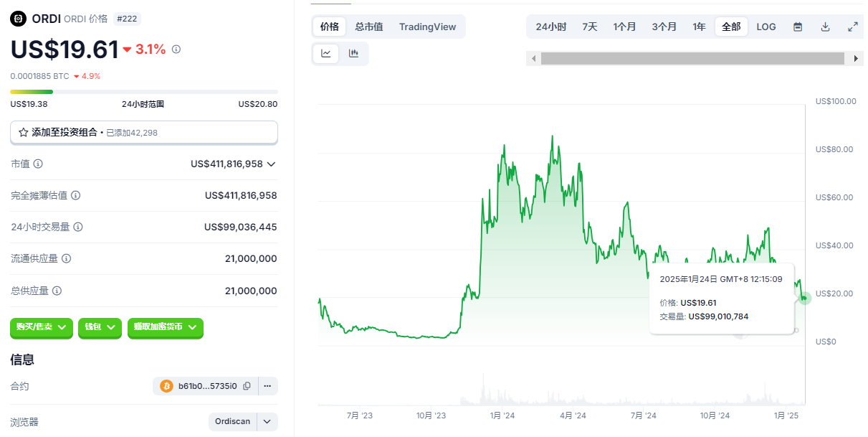The height and width of the screenshot is (437, 868).
Task: Click the info icon beside 流通供应量
Action: coord(66,258)
